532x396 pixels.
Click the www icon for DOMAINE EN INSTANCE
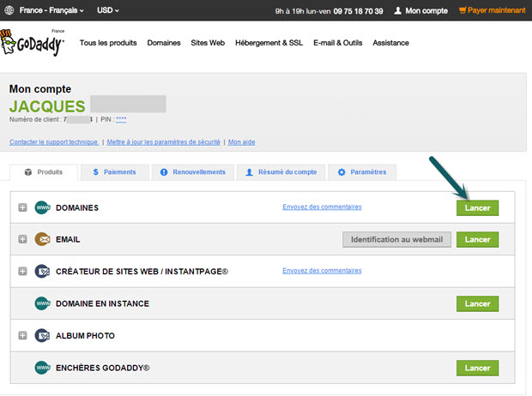tap(42, 303)
